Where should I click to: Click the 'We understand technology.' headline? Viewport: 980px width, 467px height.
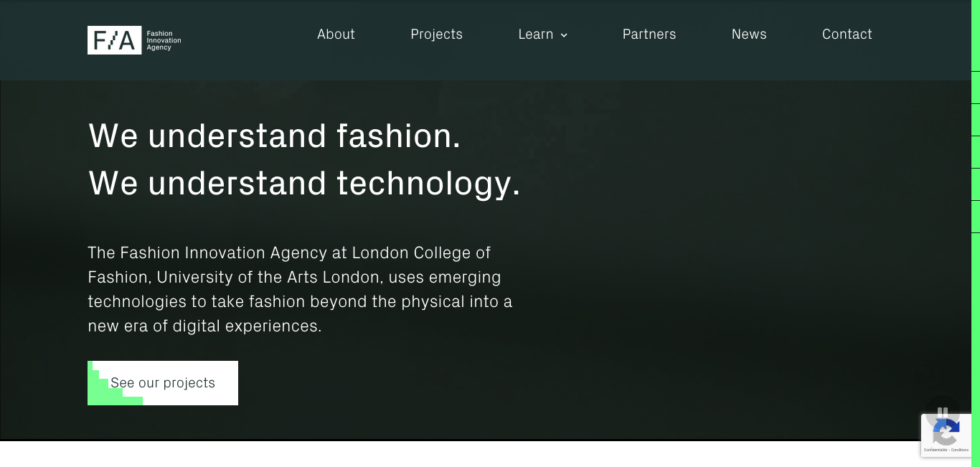304,183
